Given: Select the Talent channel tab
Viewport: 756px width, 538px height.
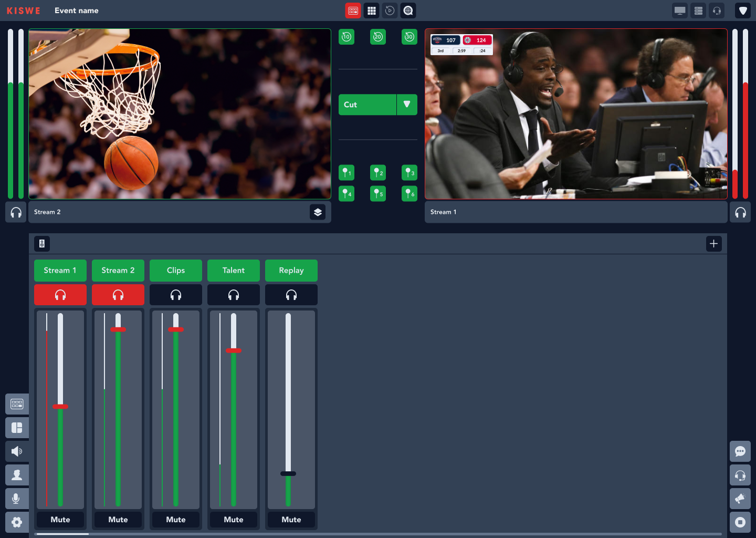Looking at the screenshot, I should (234, 271).
